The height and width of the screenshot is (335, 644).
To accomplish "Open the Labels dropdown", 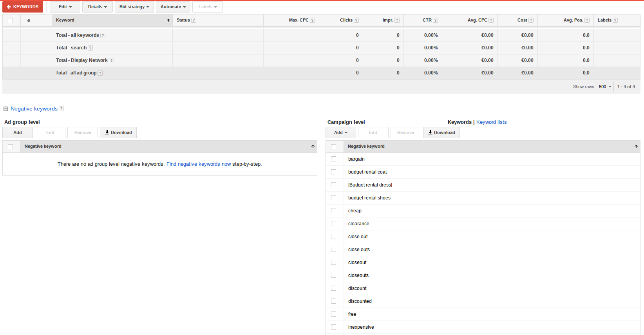I will (x=208, y=7).
